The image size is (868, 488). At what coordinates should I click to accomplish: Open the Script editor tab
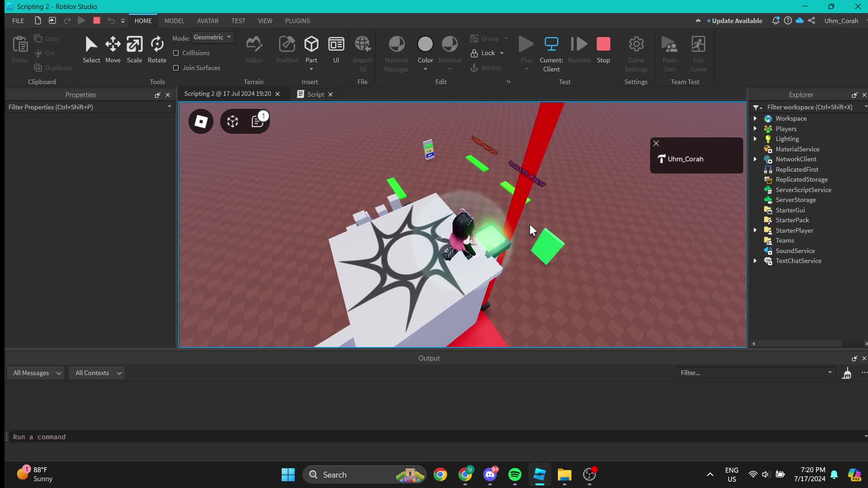click(315, 94)
